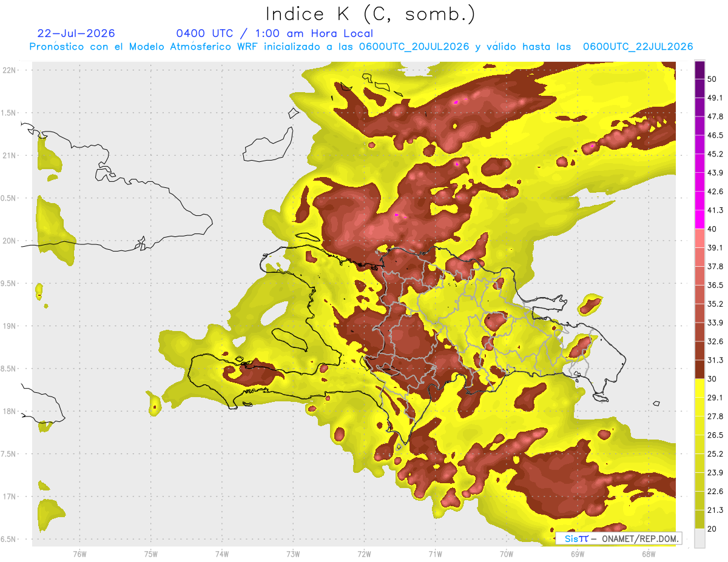Click the legend value "36.5"

click(716, 285)
